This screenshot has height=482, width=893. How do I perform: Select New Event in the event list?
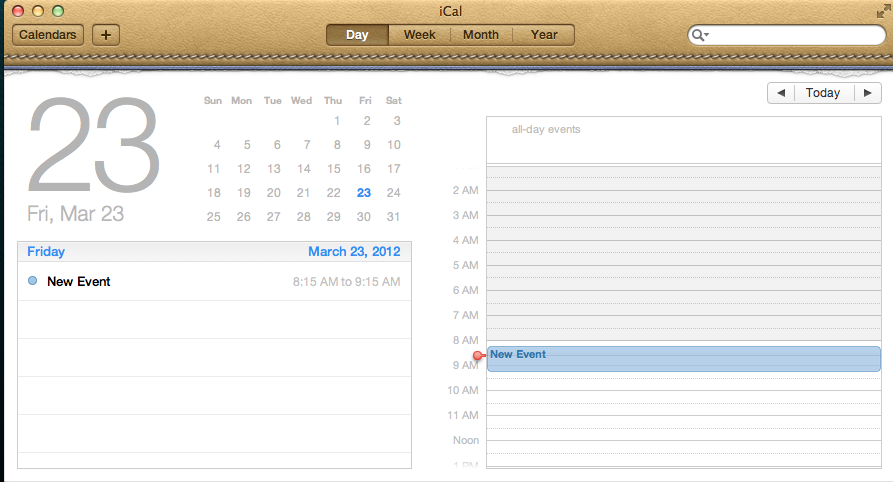pyautogui.click(x=214, y=281)
